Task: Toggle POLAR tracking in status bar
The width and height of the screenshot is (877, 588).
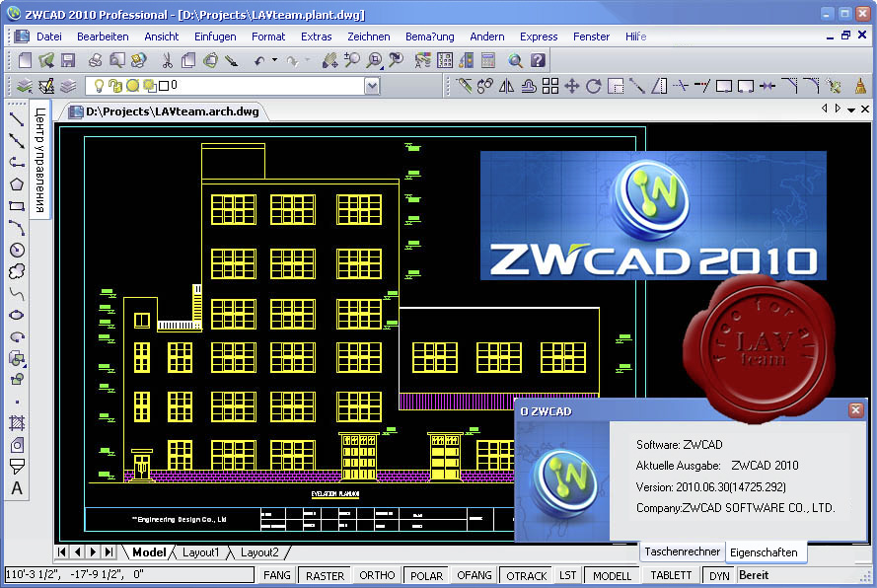Action: (x=426, y=575)
